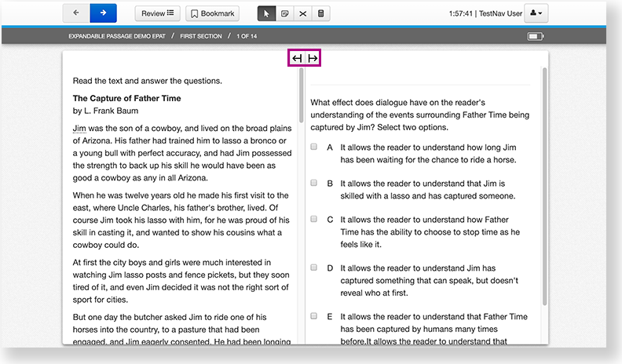Screen dimensions: 622x364
Task: Bookmark this question
Action: 212,13
